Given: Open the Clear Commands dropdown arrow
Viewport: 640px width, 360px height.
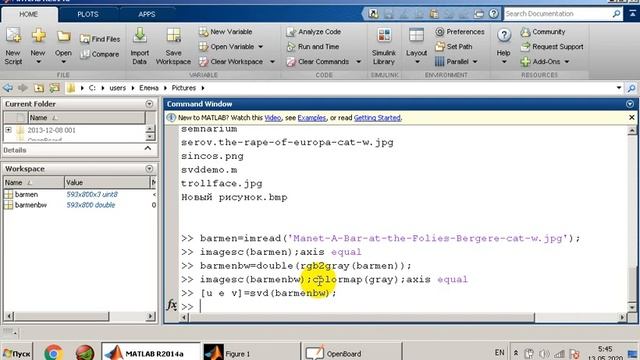Looking at the screenshot, I should [358, 62].
